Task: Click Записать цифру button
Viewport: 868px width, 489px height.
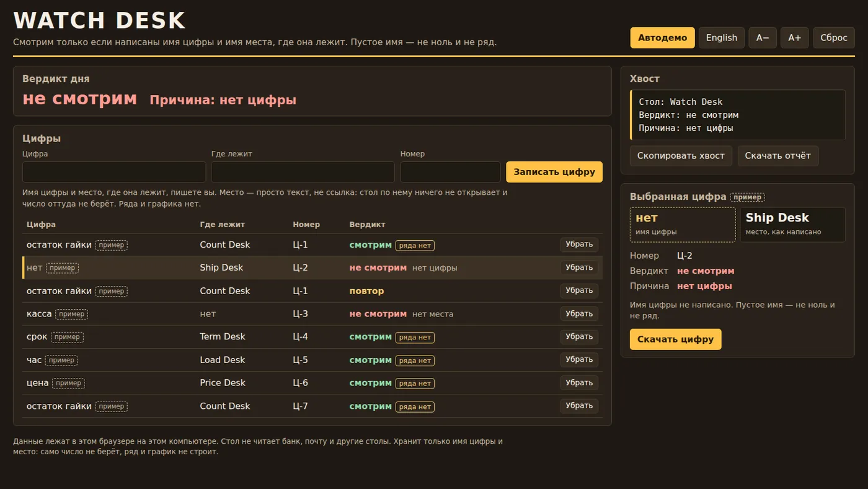Action: (554, 172)
